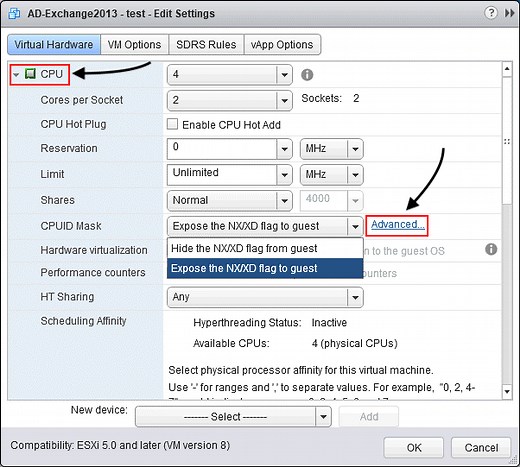Click the Sockets: 2 text
Image resolution: width=520 pixels, height=467 pixels.
[x=330, y=98]
